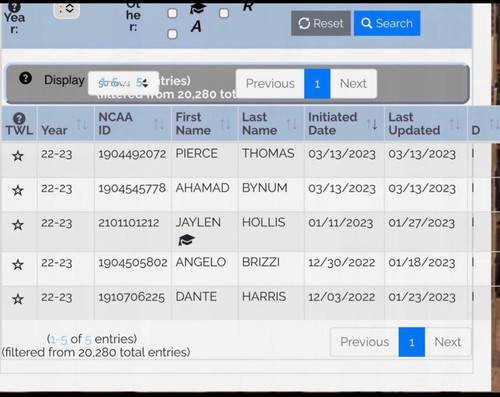
Task: Open help icon above TWL column
Action: 19,118
